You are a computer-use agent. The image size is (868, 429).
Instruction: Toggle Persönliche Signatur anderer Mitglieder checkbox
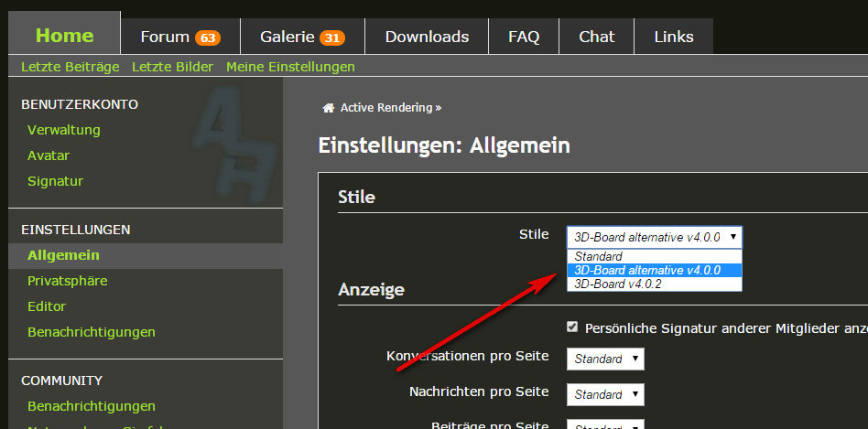point(572,327)
